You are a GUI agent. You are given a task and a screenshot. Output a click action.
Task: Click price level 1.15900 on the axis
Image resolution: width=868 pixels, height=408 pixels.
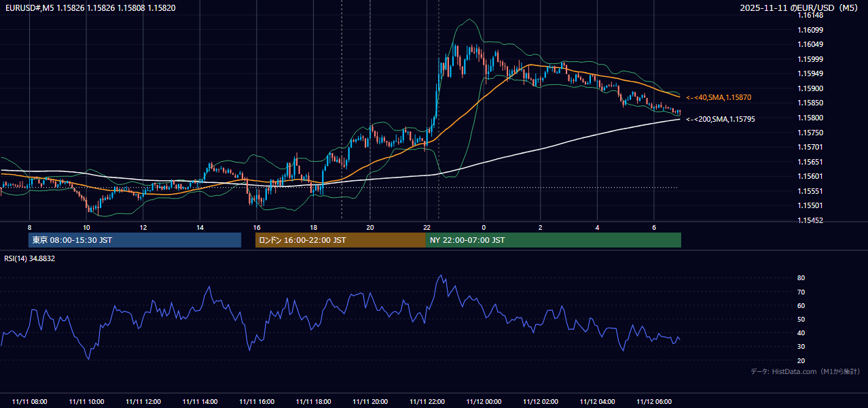tap(810, 88)
